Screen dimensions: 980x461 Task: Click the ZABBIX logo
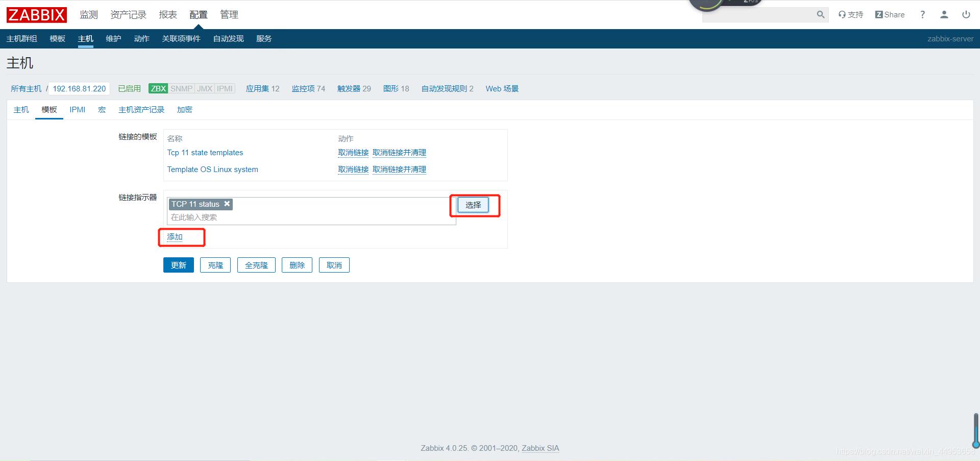click(37, 15)
